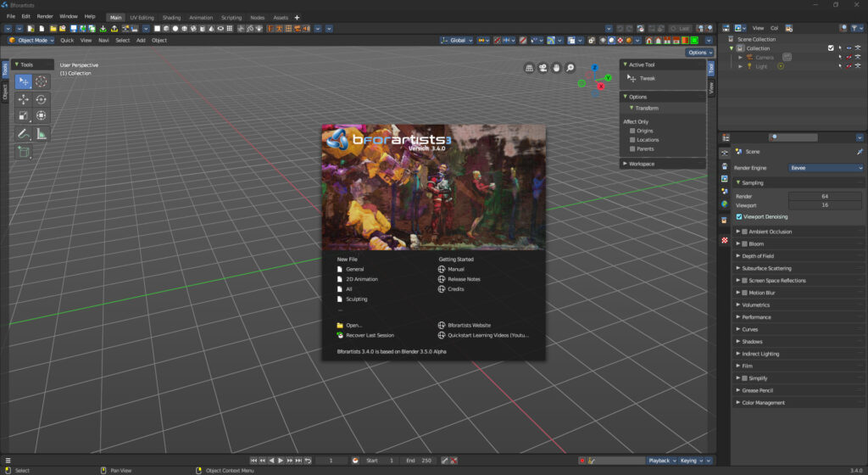
Task: Enable Motion Blur checkbox
Action: [x=744, y=293]
